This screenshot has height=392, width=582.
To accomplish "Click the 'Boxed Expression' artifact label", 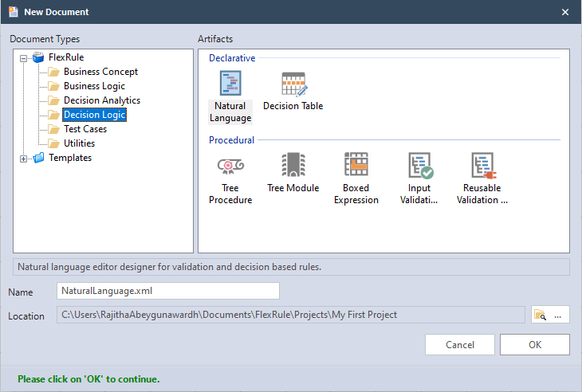I will (356, 194).
